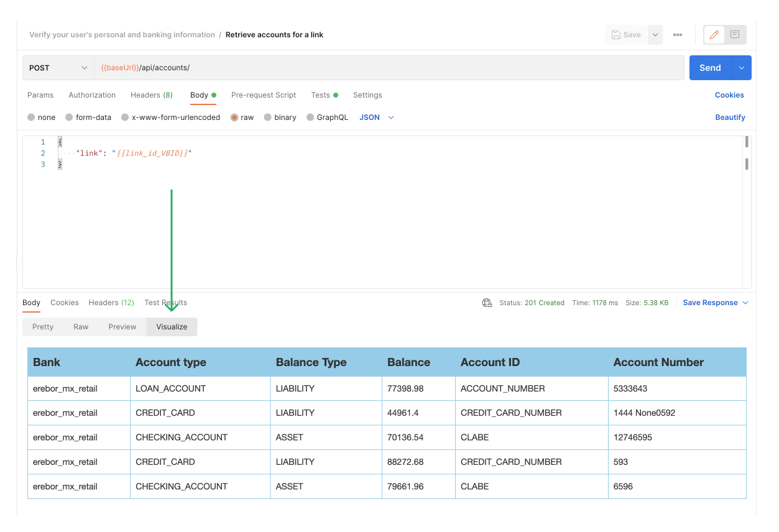The height and width of the screenshot is (532, 779).
Task: Expand the Send options arrow
Action: point(742,68)
